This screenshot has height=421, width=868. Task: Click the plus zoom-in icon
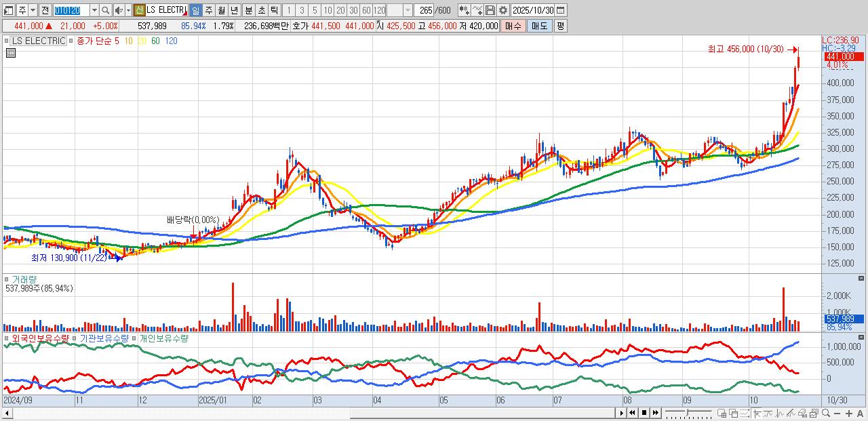pyautogui.click(x=849, y=413)
